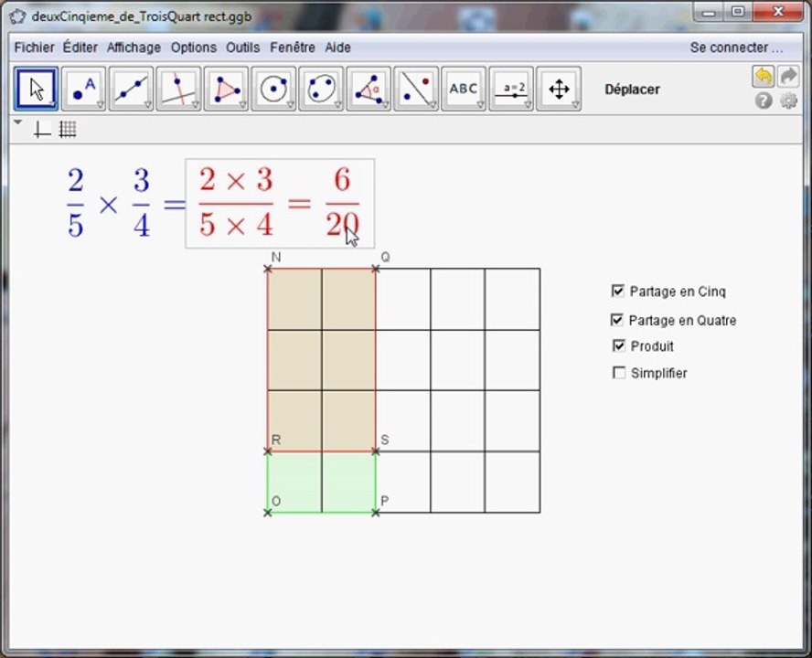Viewport: 812px width, 658px height.
Task: Select the Angle measurement tool
Action: (x=369, y=89)
